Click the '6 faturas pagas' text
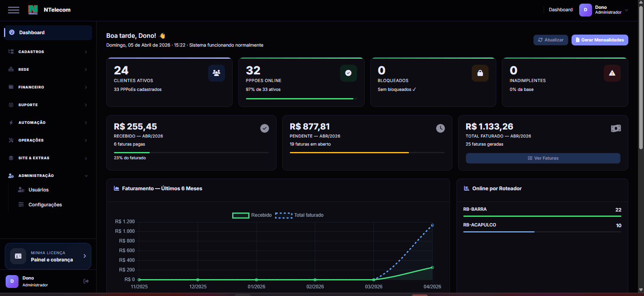644x296 pixels. [129, 144]
